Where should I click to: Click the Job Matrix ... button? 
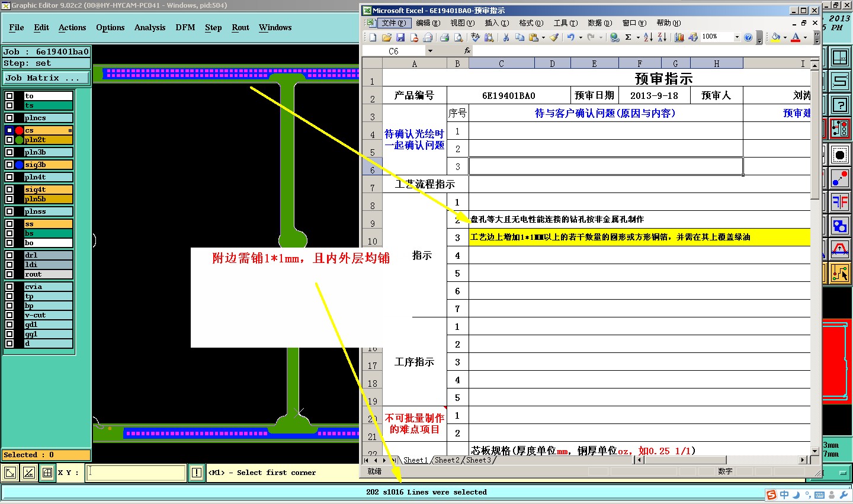pyautogui.click(x=47, y=78)
